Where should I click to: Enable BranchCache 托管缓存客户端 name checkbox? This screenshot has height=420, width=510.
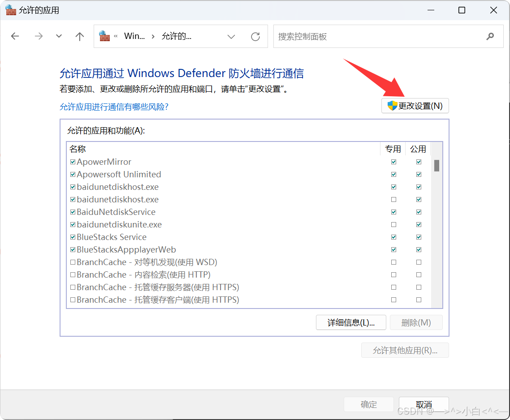pos(73,300)
